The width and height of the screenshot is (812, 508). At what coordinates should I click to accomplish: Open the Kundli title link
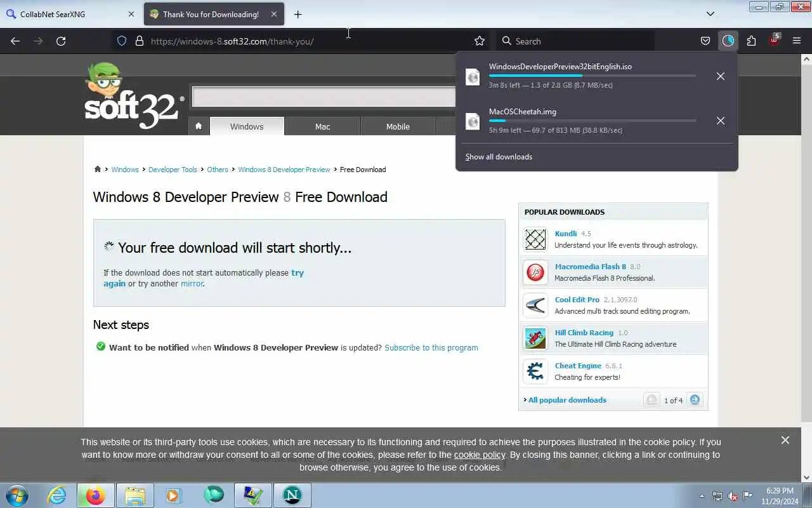tap(566, 234)
